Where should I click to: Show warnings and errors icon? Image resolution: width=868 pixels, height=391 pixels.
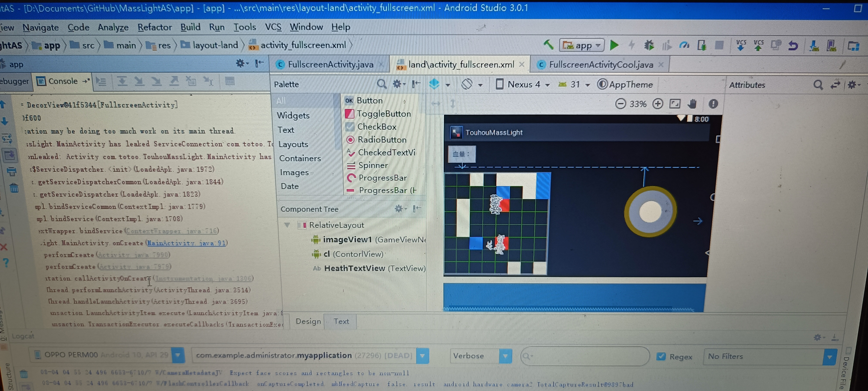(713, 104)
